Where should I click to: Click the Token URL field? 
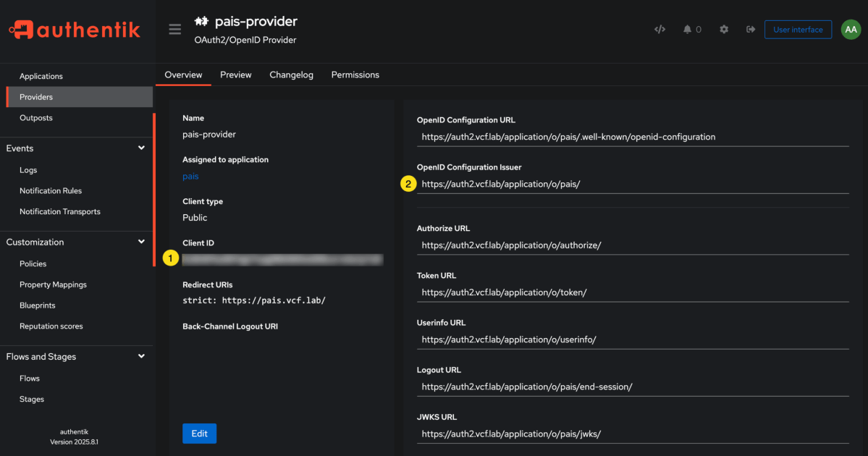631,292
